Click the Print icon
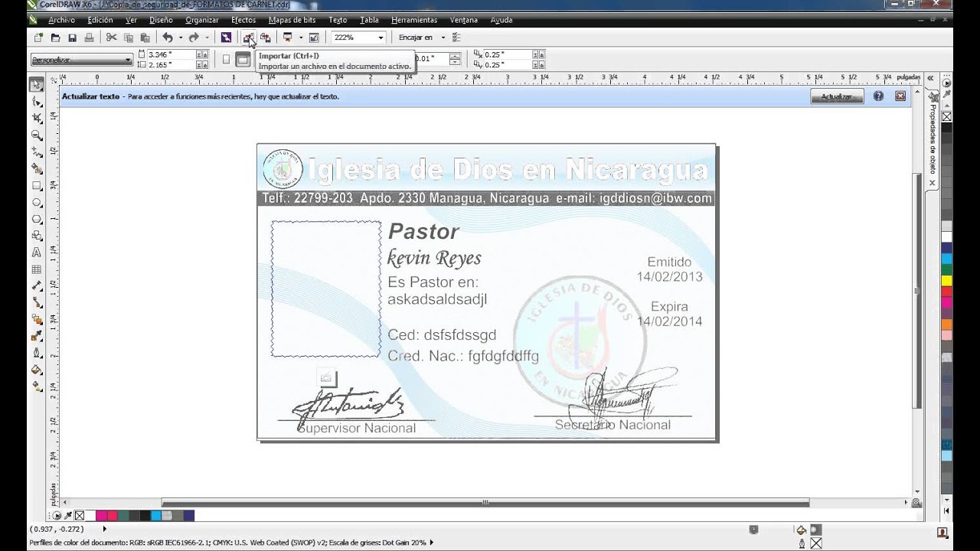980x551 pixels. 89,37
